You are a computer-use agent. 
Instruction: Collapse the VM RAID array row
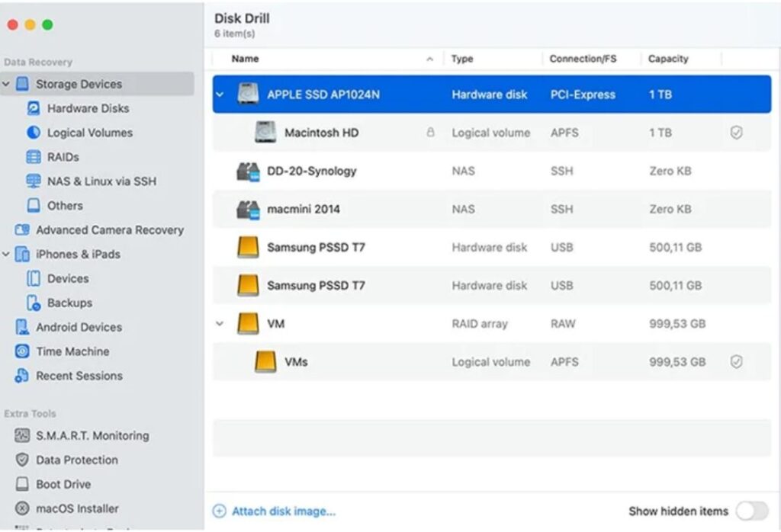(x=220, y=324)
